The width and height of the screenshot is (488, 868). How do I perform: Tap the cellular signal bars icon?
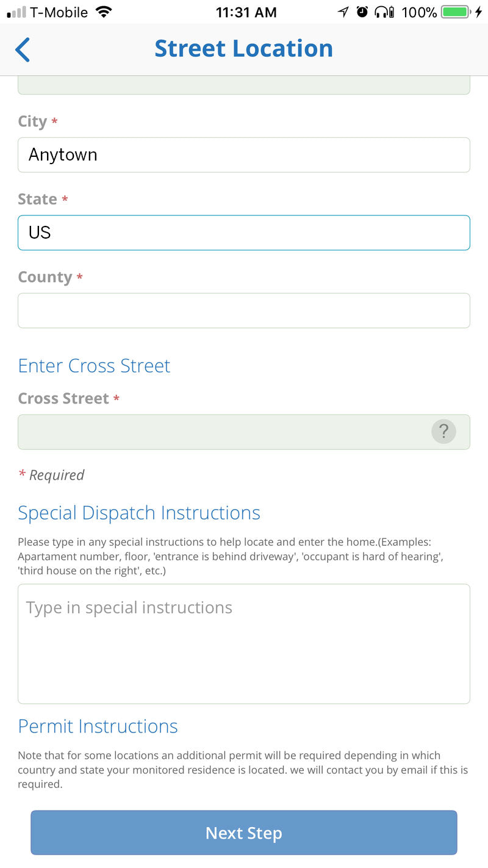(16, 12)
